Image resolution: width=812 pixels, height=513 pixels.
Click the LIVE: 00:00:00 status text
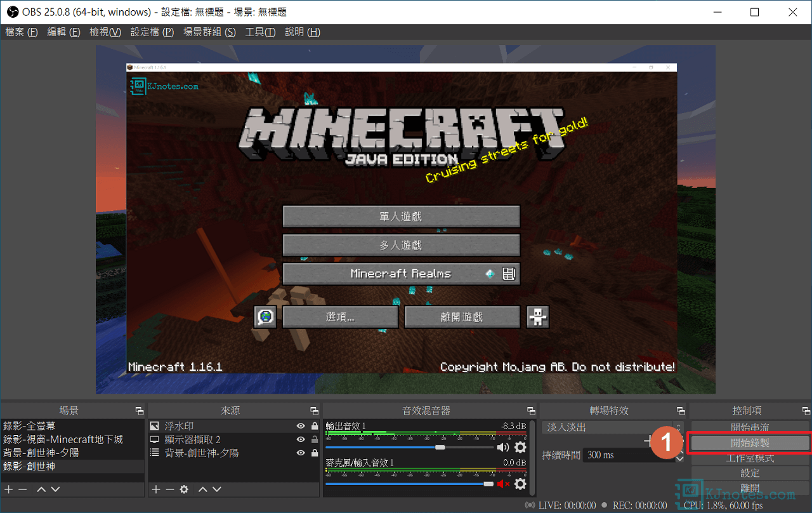[x=567, y=505]
